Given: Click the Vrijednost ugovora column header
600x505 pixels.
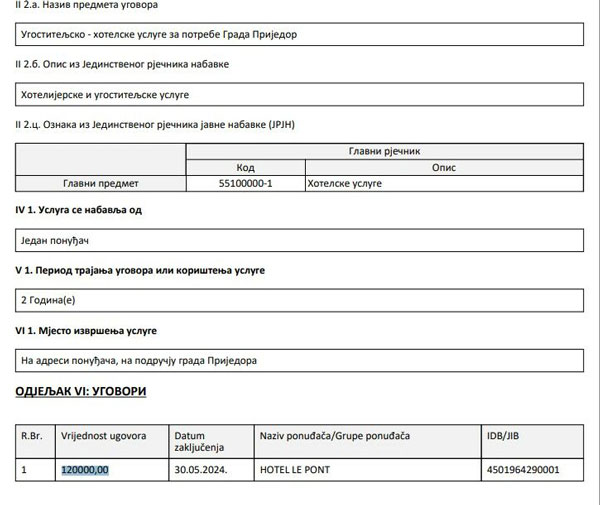Looking at the screenshot, I should point(104,437).
